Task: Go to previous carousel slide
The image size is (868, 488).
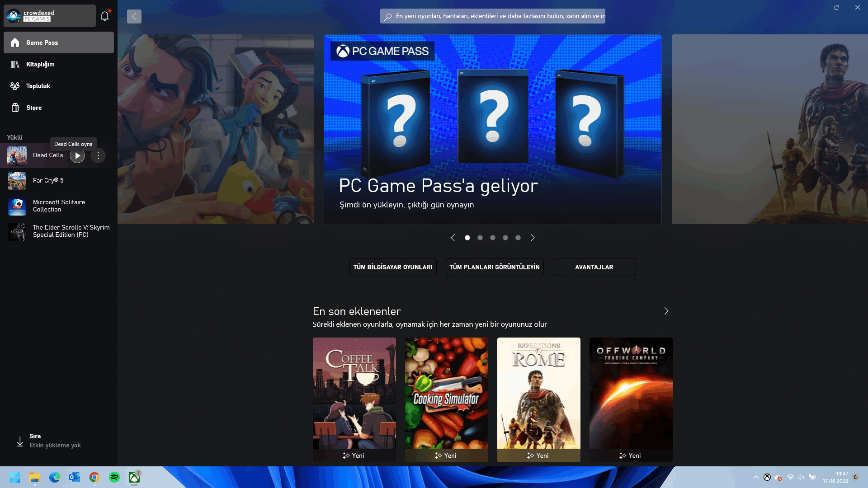Action: coord(453,238)
